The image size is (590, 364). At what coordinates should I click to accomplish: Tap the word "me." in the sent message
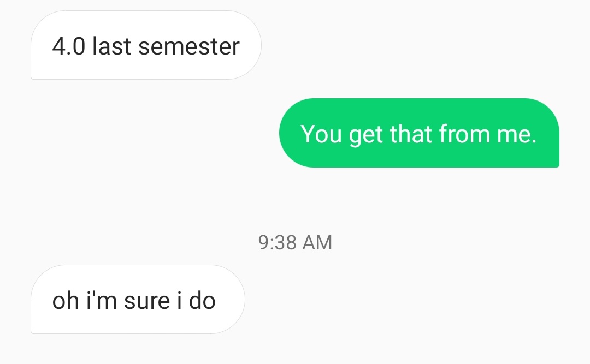coord(517,134)
